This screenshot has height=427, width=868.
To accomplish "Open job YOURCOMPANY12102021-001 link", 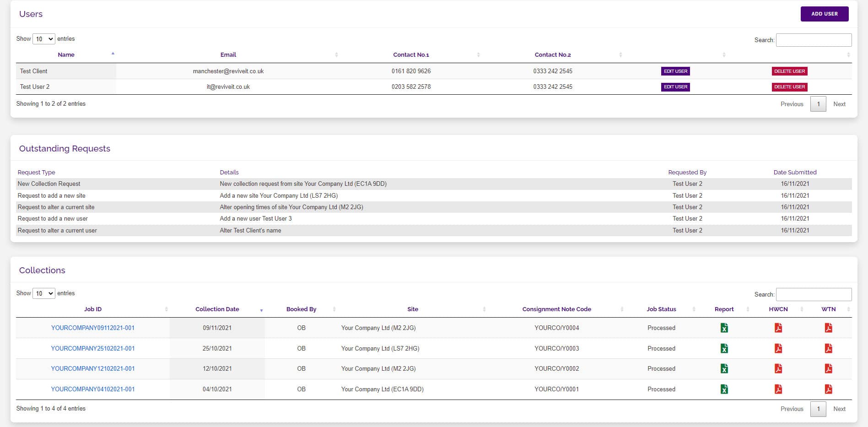I will tap(93, 368).
